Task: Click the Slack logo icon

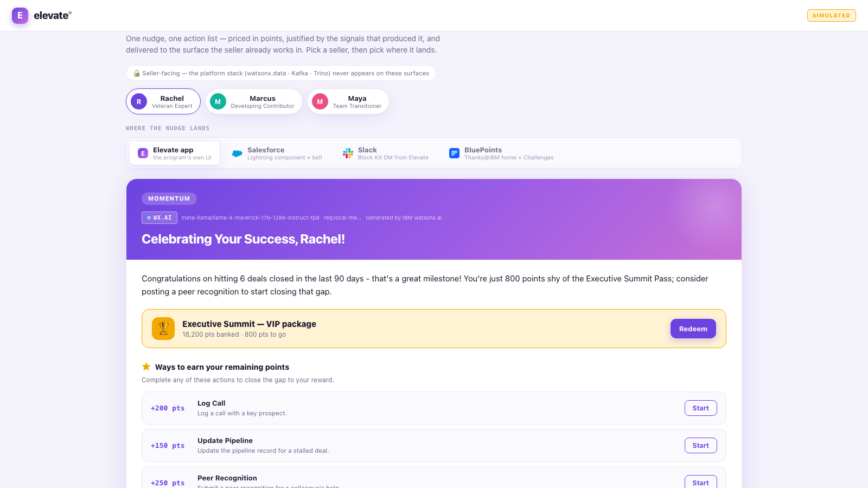Action: click(348, 153)
